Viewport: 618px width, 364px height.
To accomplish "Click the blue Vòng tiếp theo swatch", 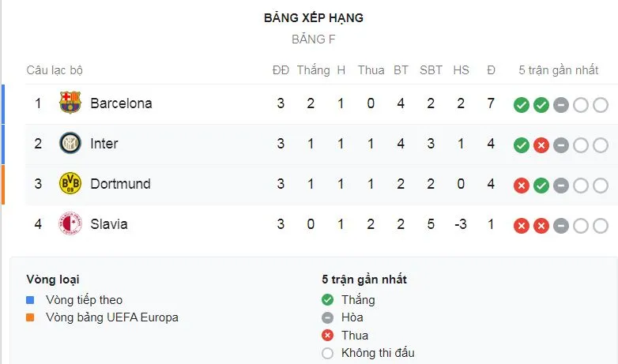I will [30, 300].
